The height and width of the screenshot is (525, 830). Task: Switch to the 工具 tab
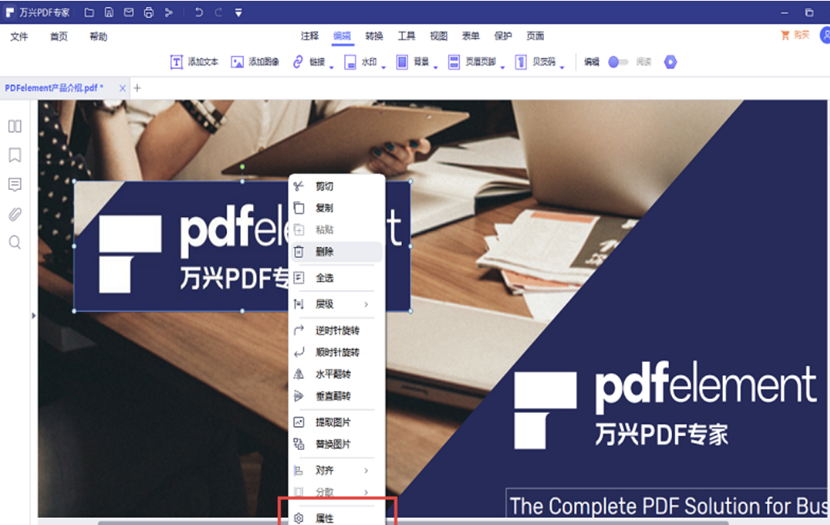(x=407, y=36)
